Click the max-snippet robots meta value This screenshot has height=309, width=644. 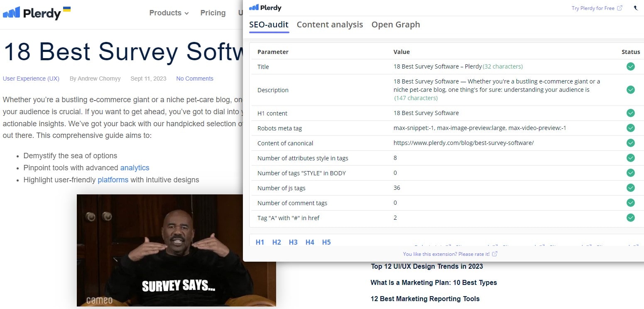click(x=480, y=128)
